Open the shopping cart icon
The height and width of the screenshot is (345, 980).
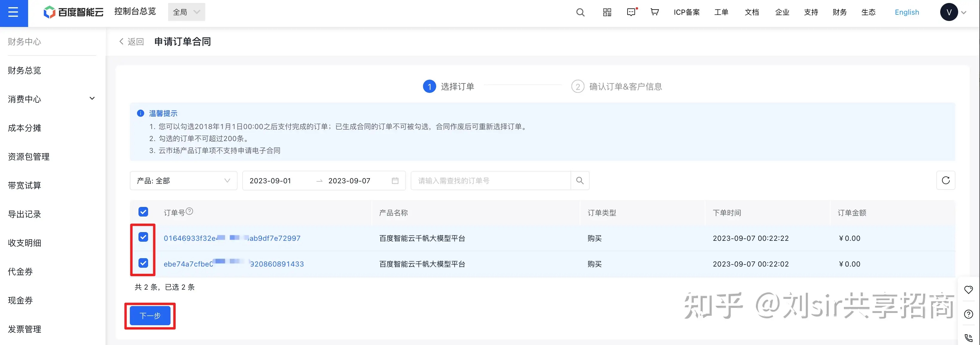(x=654, y=12)
